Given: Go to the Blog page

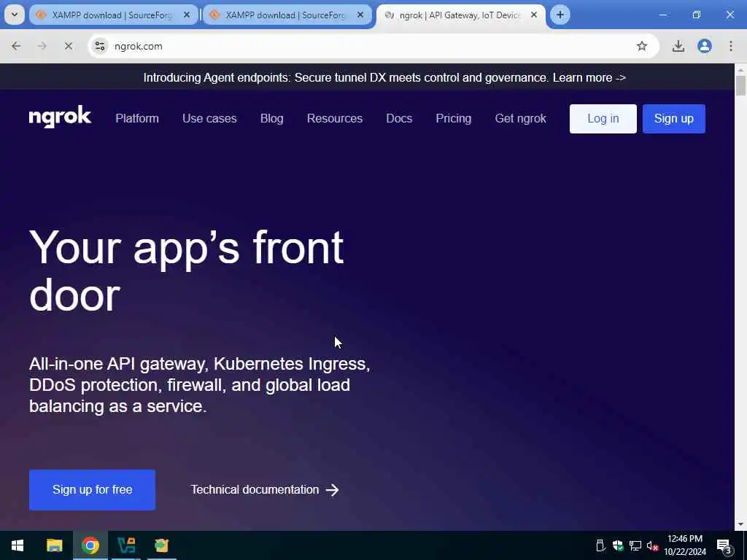Looking at the screenshot, I should click(272, 119).
